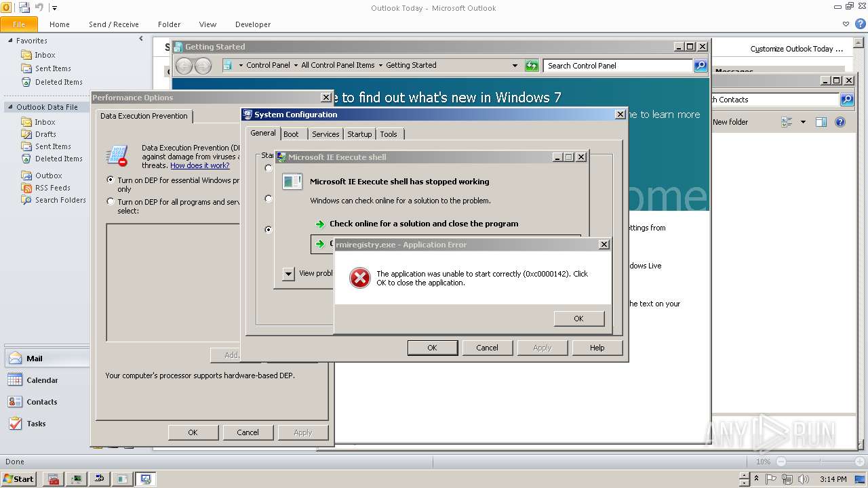The image size is (868, 488).
Task: Click Search Control Panel field
Action: pos(618,66)
